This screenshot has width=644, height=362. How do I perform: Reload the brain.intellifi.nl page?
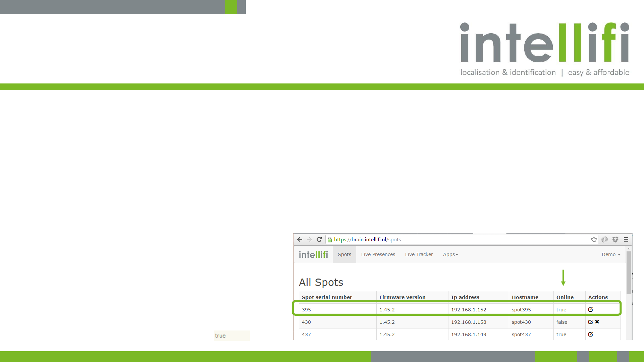coord(319,239)
